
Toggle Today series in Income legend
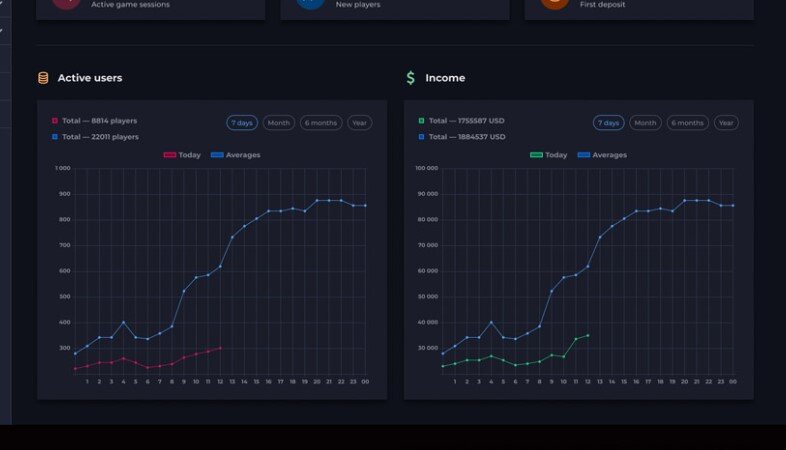coord(548,155)
